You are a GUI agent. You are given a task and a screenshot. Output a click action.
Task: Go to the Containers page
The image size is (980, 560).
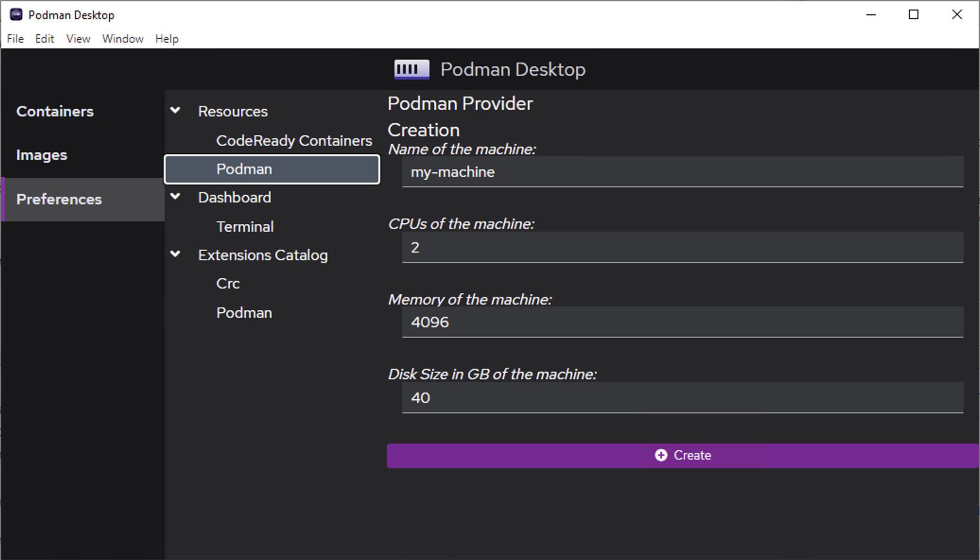click(x=82, y=112)
